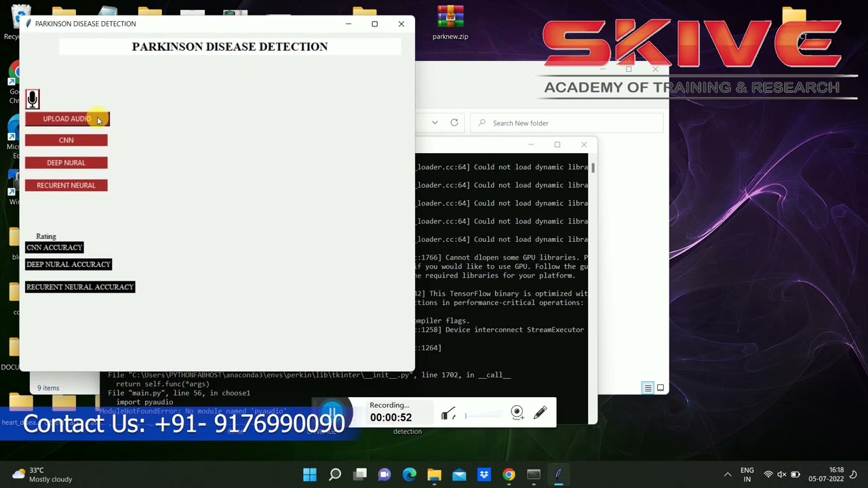The width and height of the screenshot is (868, 488).
Task: Click the recorder microphone input icon
Action: pos(448,413)
